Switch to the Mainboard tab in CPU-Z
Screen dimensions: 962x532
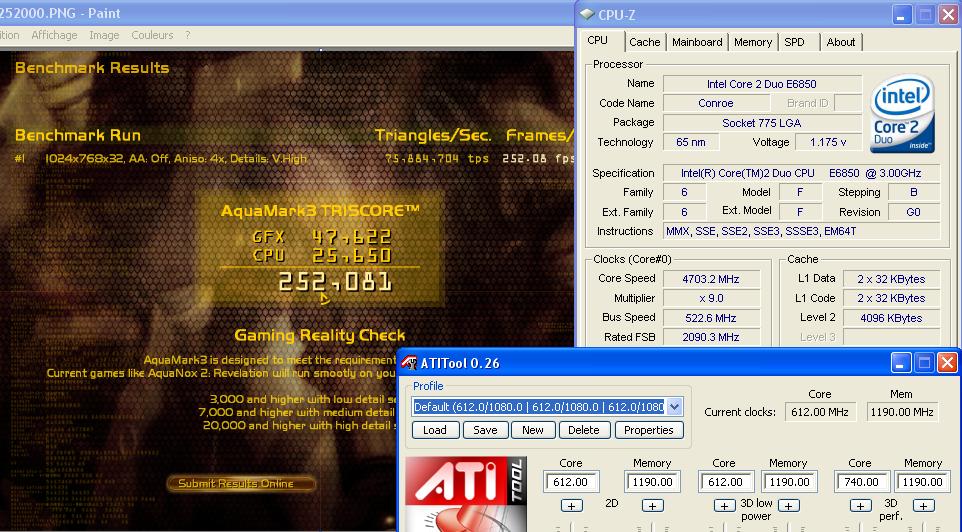[x=697, y=42]
